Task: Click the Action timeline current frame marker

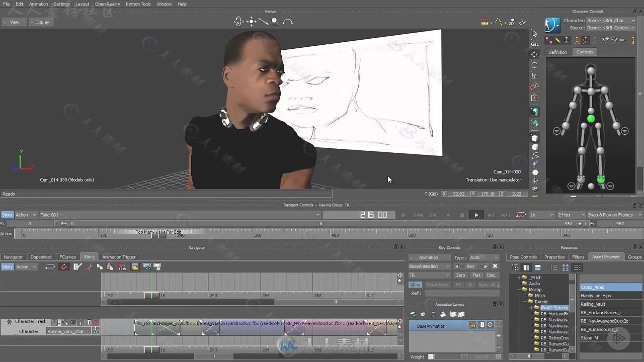Action: click(159, 234)
